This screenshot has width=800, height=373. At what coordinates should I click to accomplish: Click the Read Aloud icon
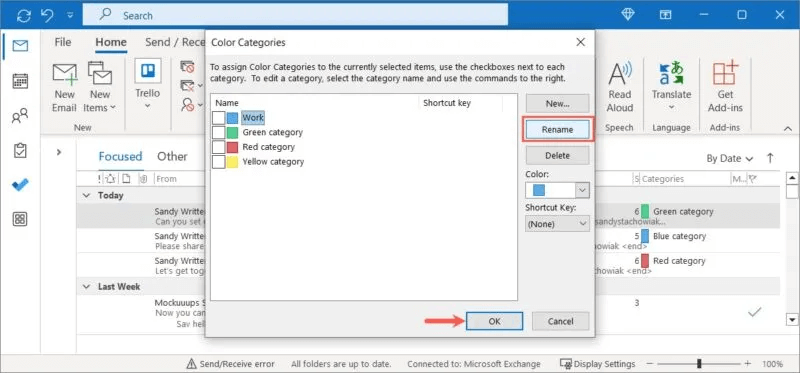coord(620,74)
